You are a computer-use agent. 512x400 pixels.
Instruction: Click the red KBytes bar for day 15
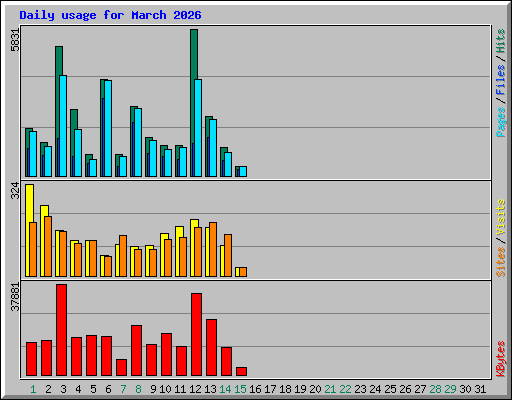pos(241,372)
